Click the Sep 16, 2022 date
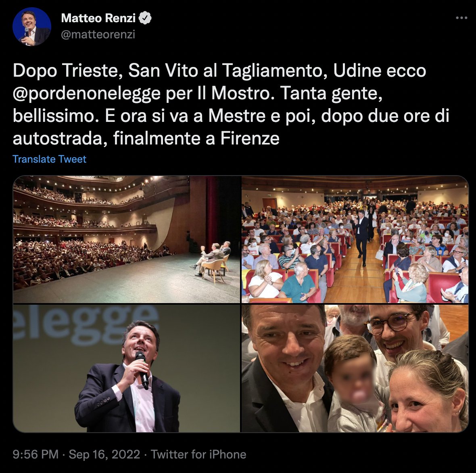This screenshot has height=473, width=476. [x=104, y=454]
